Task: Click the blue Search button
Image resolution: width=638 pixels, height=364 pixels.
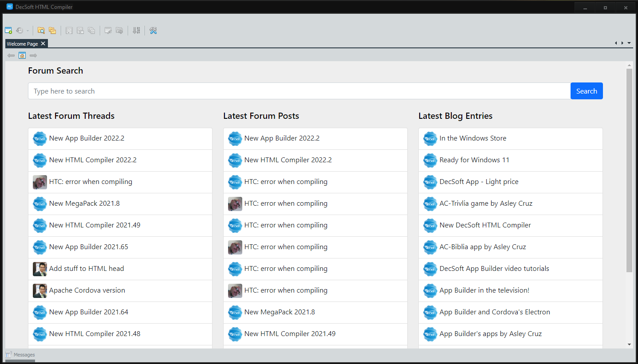Action: 587,91
